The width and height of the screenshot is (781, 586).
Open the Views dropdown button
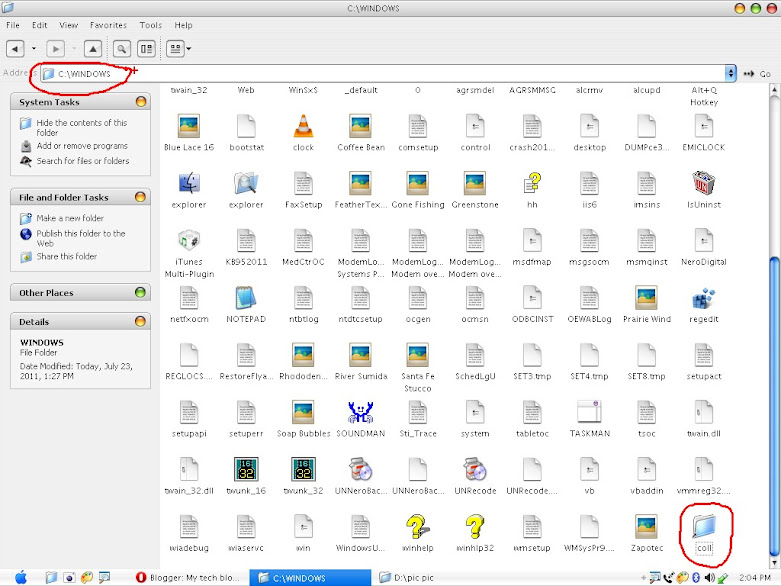click(x=179, y=49)
